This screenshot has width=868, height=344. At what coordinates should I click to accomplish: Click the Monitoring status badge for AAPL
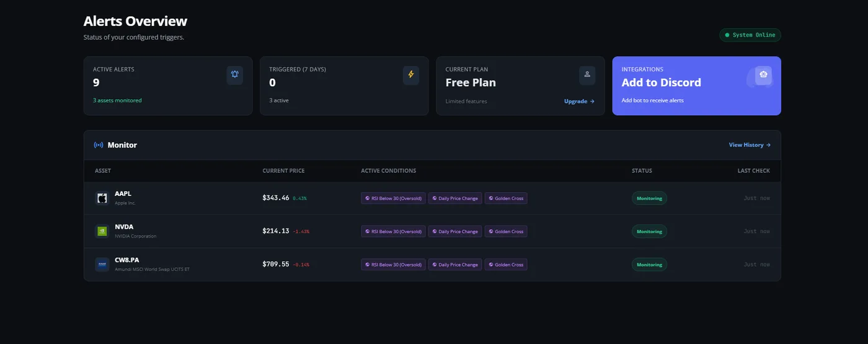tap(649, 198)
